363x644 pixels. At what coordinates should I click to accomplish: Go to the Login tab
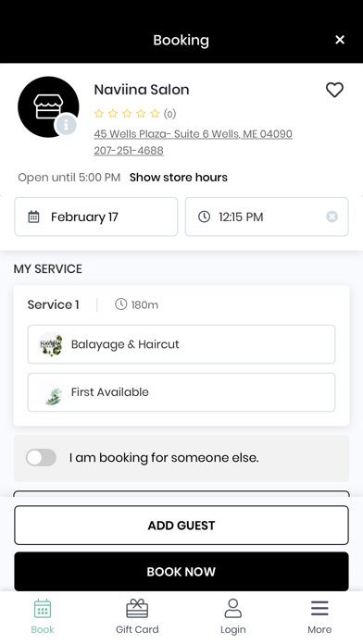click(x=233, y=616)
